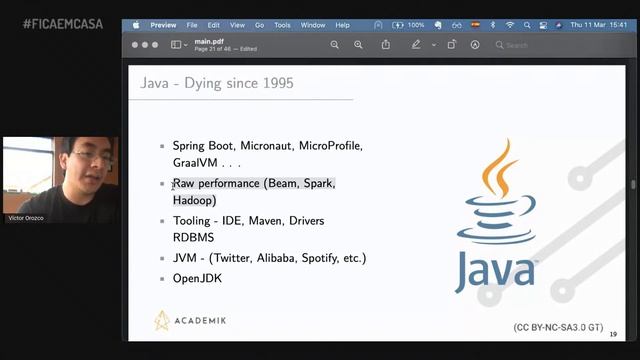Image resolution: width=640 pixels, height=360 pixels.
Task: Click the window minimize button
Action: pyautogui.click(x=145, y=45)
